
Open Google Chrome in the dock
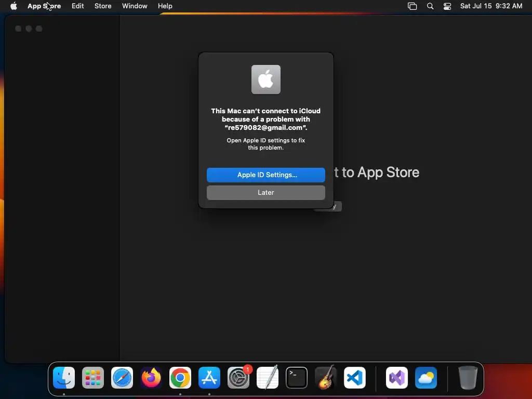click(180, 378)
